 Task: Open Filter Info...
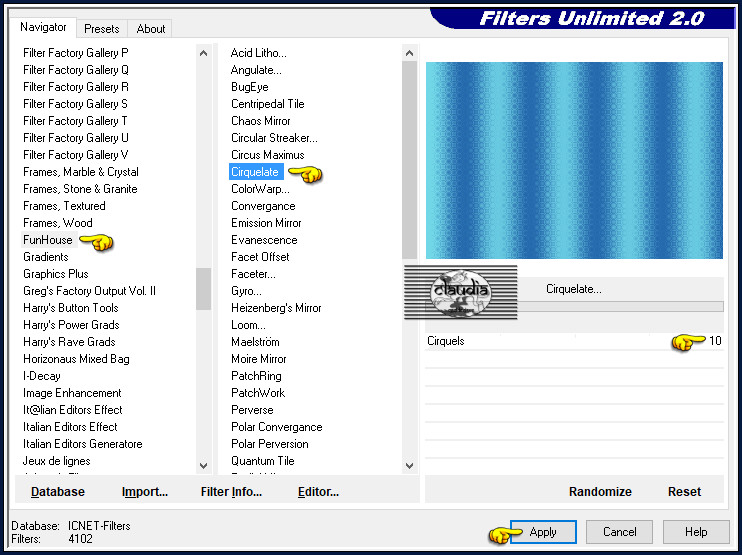click(x=231, y=492)
